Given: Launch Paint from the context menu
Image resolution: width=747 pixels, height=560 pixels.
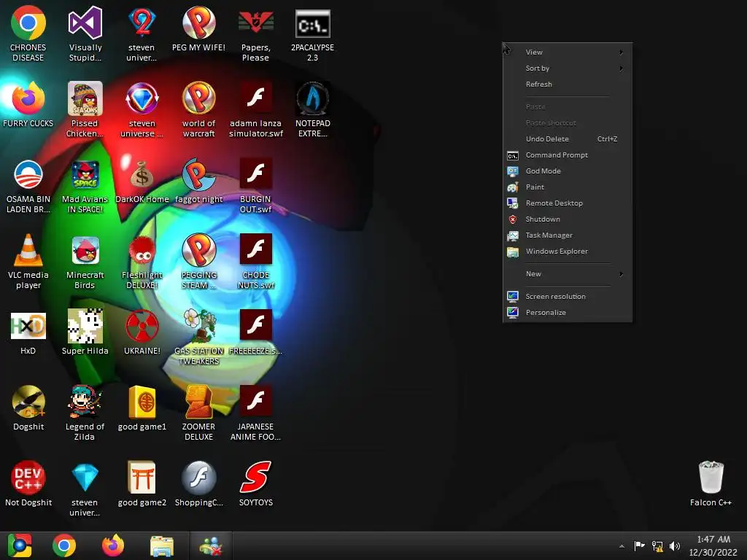Looking at the screenshot, I should tap(567, 187).
